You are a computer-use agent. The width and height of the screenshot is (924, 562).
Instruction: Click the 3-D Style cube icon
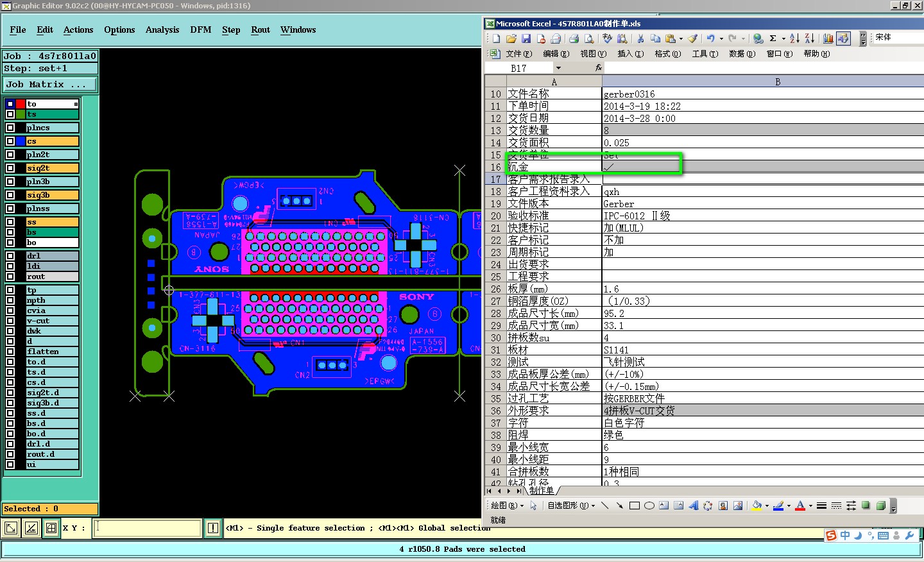coord(881,506)
